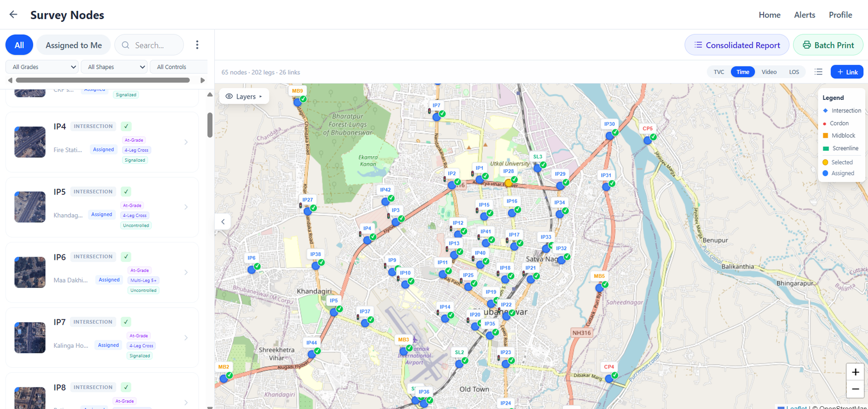
Task: Zoom in on the map
Action: (x=855, y=372)
